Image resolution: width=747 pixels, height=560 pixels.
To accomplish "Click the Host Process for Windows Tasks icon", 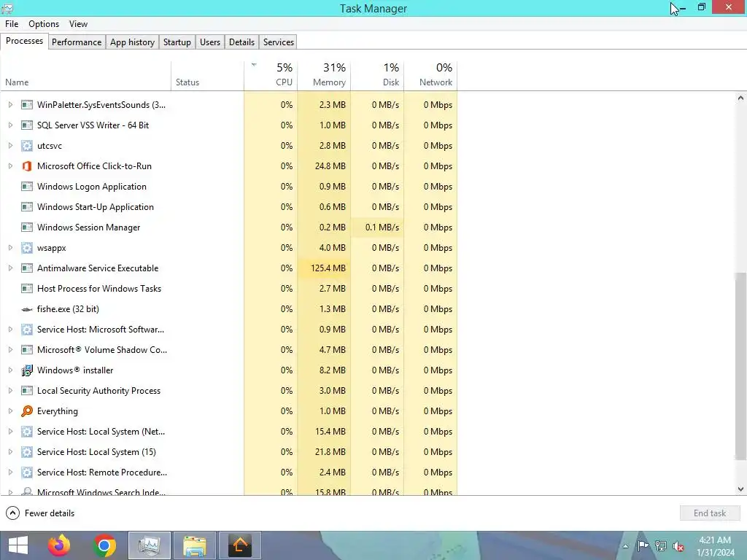I will (27, 289).
